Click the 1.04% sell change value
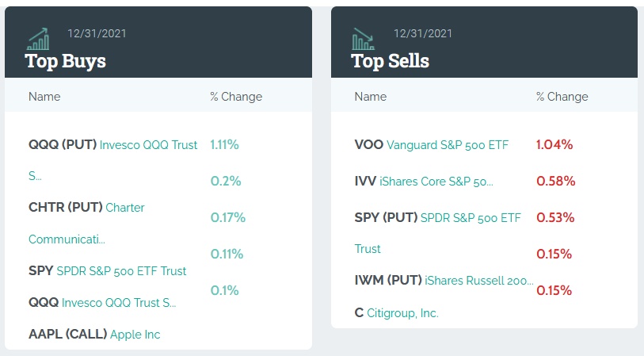 554,145
